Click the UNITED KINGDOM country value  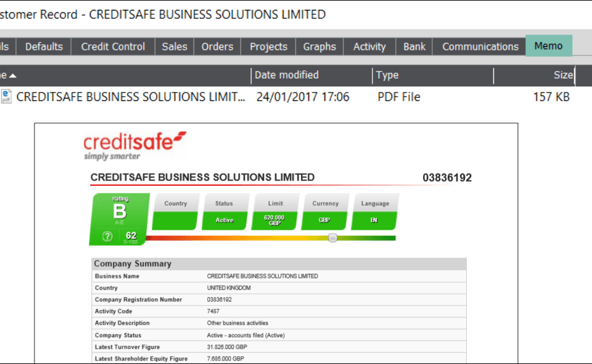point(229,288)
